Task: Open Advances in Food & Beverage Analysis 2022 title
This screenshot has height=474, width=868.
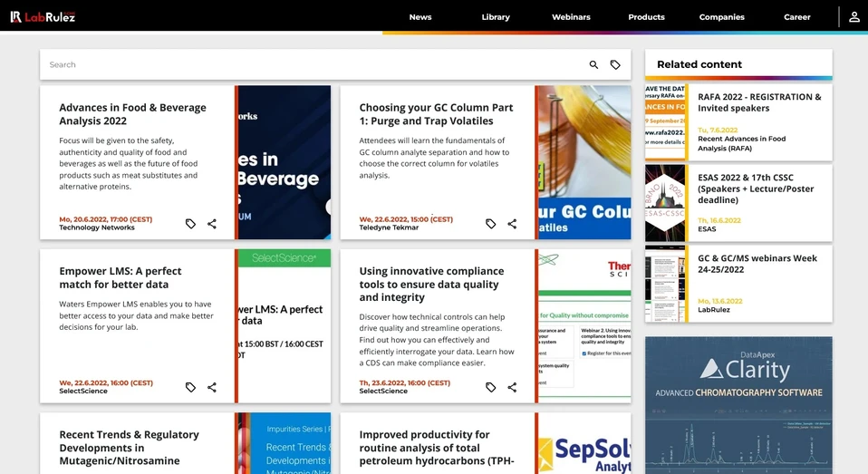Action: click(x=132, y=114)
